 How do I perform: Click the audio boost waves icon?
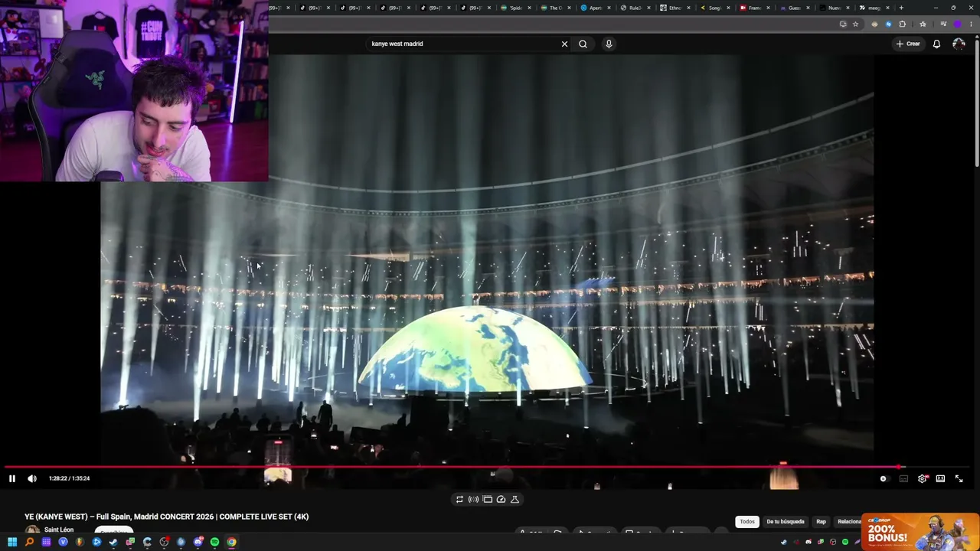[x=473, y=499]
